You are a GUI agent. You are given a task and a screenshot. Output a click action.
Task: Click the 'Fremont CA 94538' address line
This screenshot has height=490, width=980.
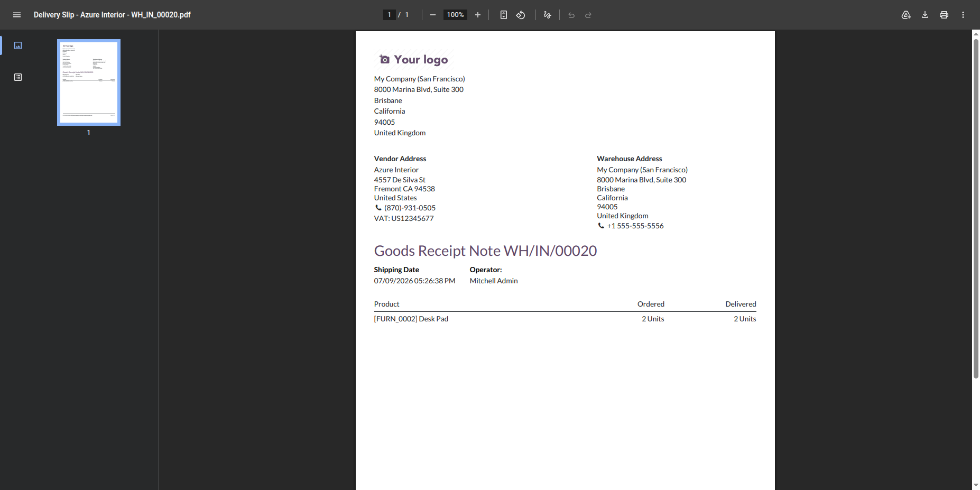(404, 189)
